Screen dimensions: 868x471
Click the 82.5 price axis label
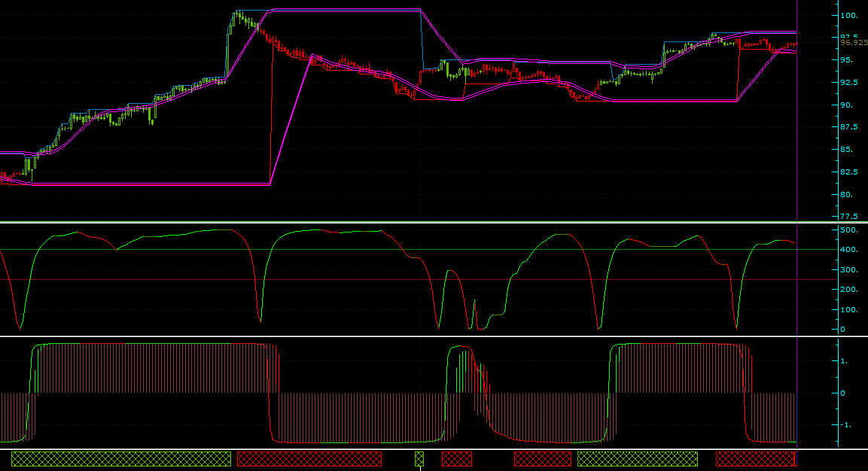pyautogui.click(x=849, y=172)
